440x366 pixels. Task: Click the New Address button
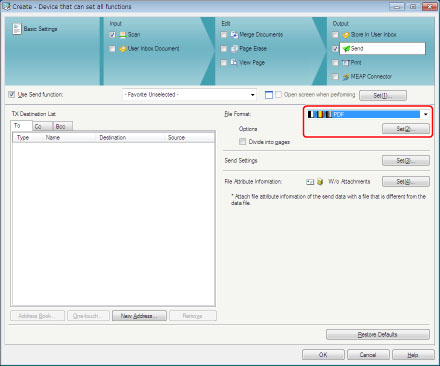click(x=139, y=316)
